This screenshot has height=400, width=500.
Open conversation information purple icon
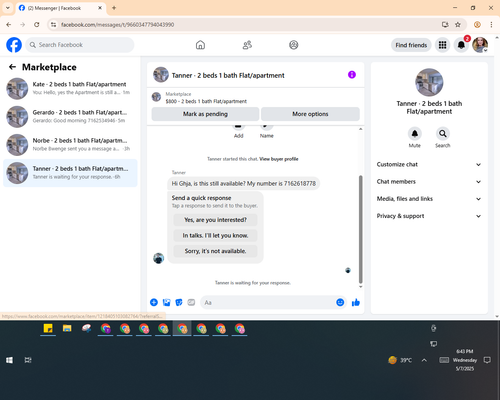coord(352,75)
